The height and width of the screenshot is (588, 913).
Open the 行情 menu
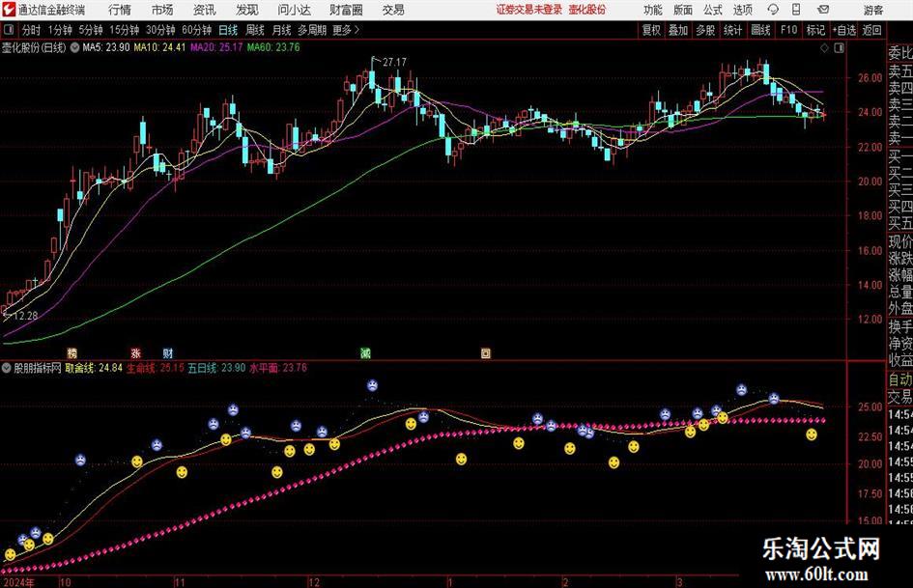point(120,10)
